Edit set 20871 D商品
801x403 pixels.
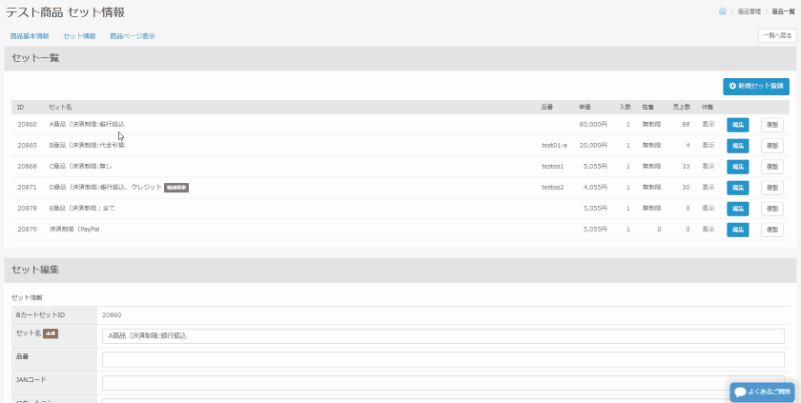pos(738,187)
